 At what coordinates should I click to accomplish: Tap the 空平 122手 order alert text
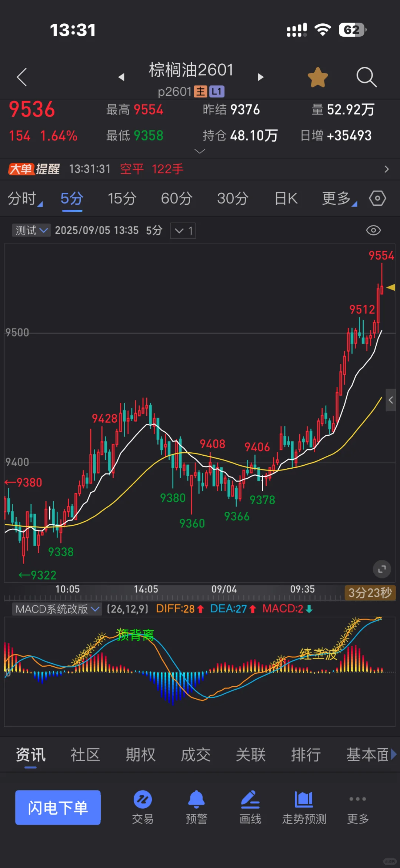coord(152,169)
